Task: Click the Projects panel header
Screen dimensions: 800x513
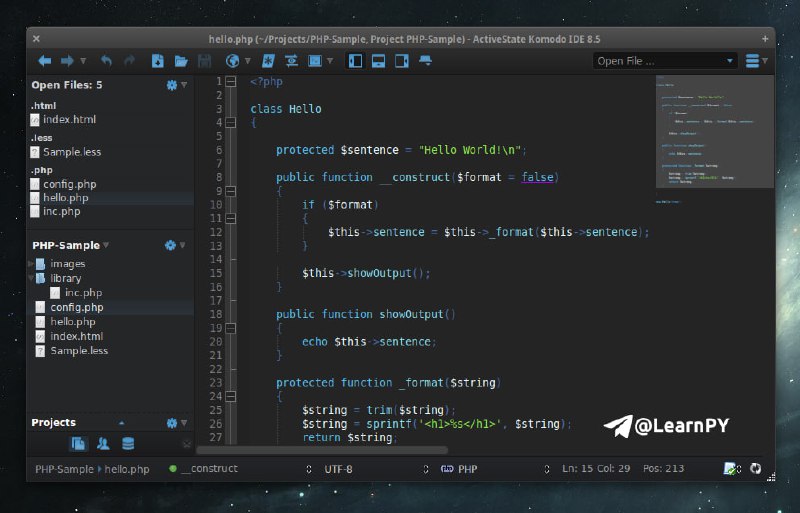Action: (54, 423)
